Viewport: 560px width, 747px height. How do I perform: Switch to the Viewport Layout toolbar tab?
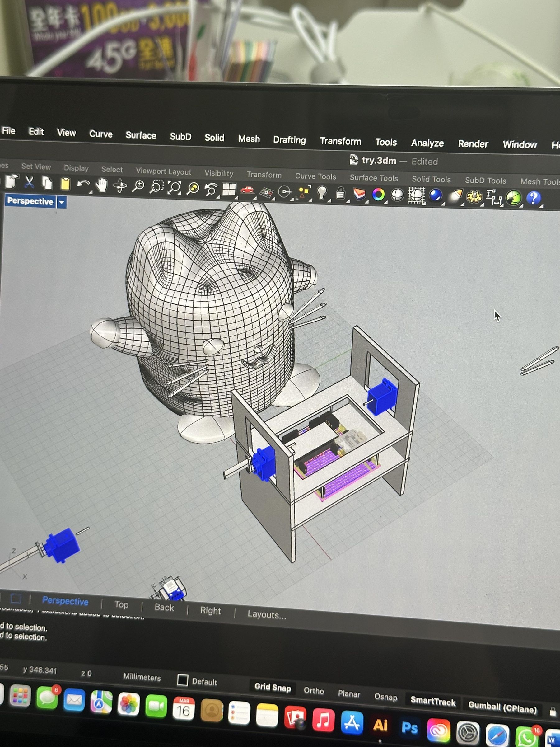163,171
